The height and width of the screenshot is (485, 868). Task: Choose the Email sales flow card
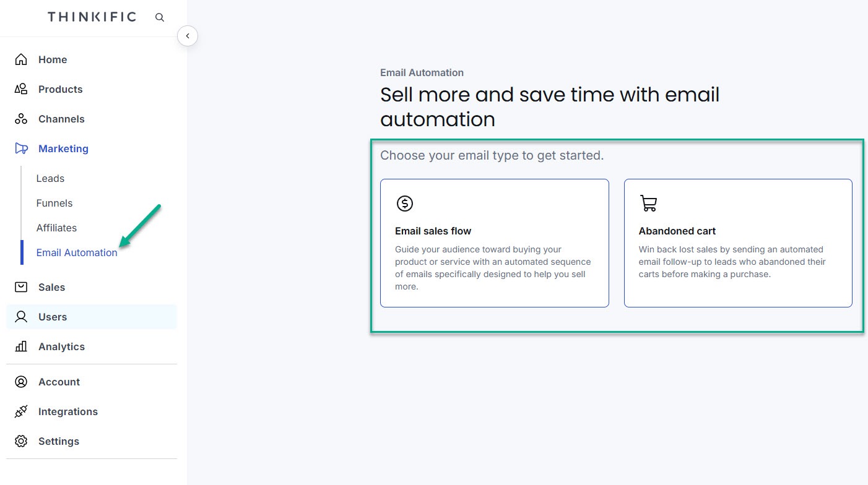495,243
